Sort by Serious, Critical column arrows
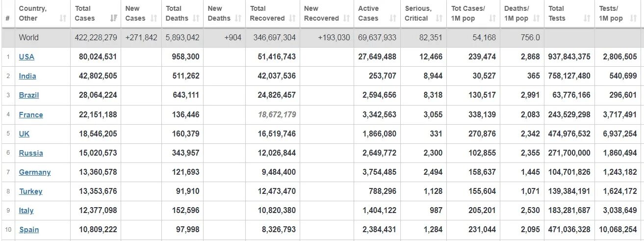Image resolution: width=644 pixels, height=241 pixels. click(439, 18)
